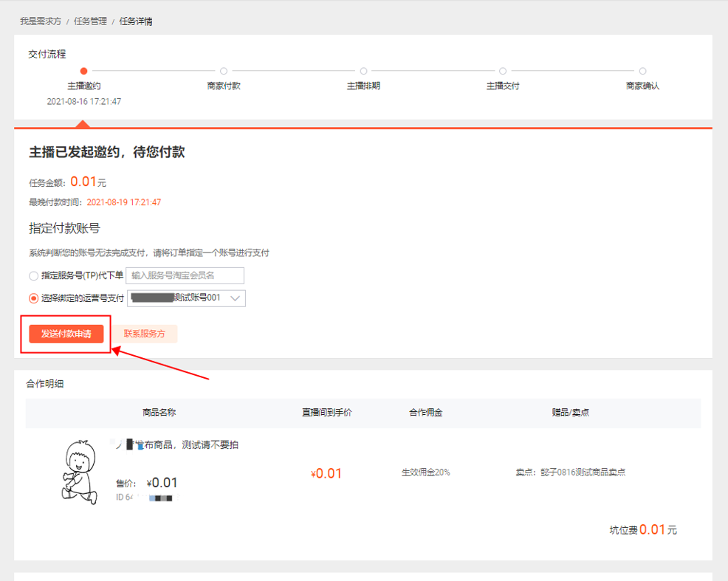Click the 指定付款账号 heading

click(64, 228)
